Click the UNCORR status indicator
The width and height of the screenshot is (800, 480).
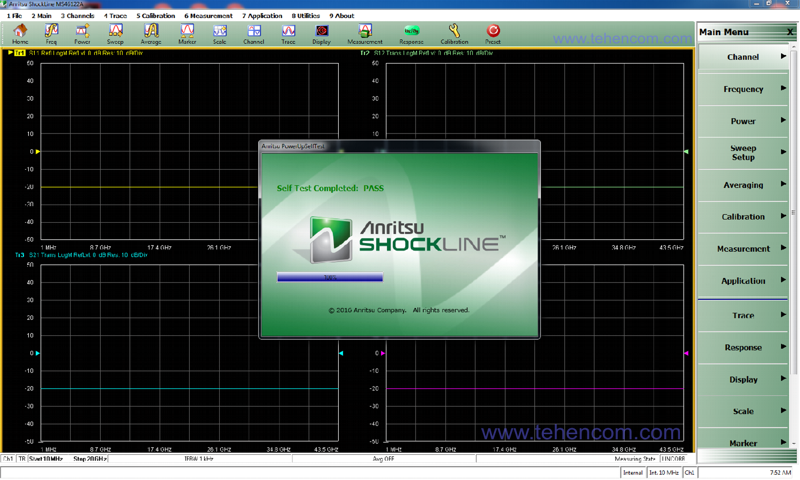click(673, 459)
